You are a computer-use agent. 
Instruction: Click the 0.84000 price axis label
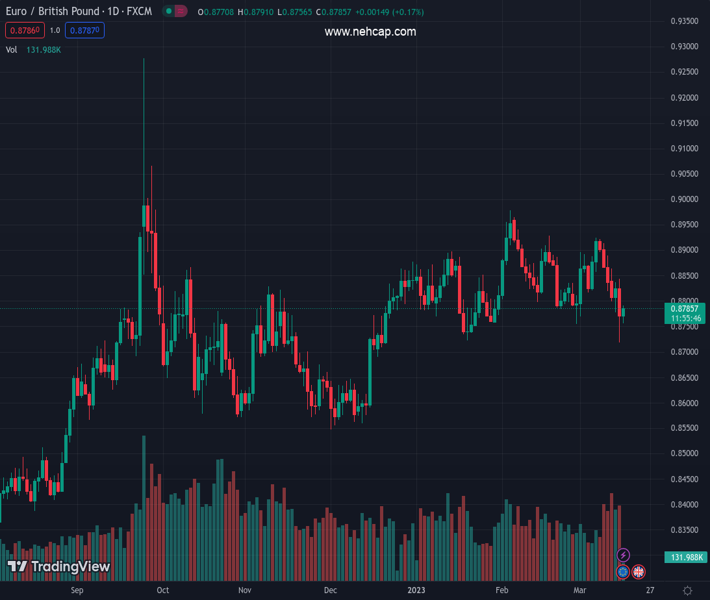coord(685,504)
